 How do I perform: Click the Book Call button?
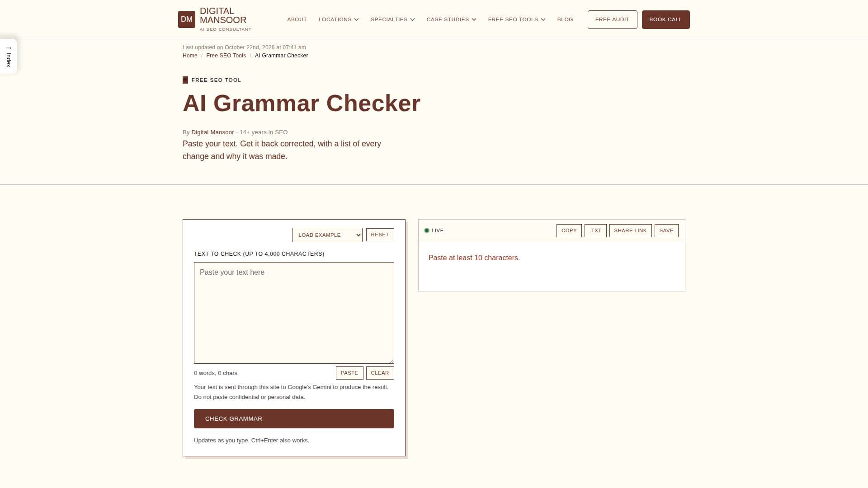click(665, 19)
